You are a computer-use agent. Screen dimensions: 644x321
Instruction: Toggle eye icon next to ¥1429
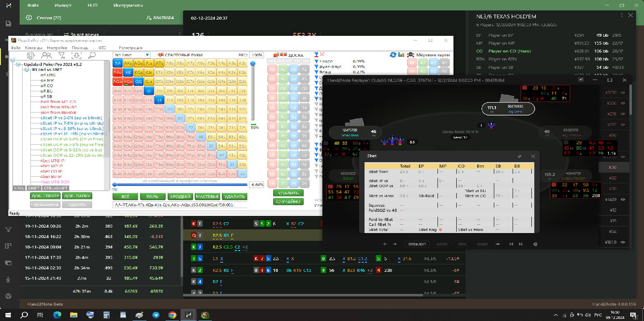[x=623, y=200]
